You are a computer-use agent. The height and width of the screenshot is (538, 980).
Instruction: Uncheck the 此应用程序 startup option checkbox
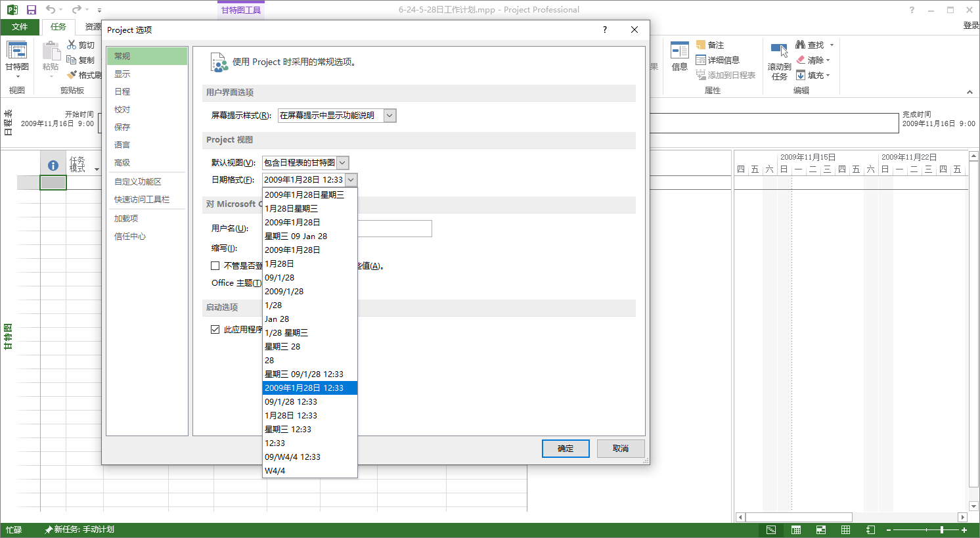tap(215, 329)
